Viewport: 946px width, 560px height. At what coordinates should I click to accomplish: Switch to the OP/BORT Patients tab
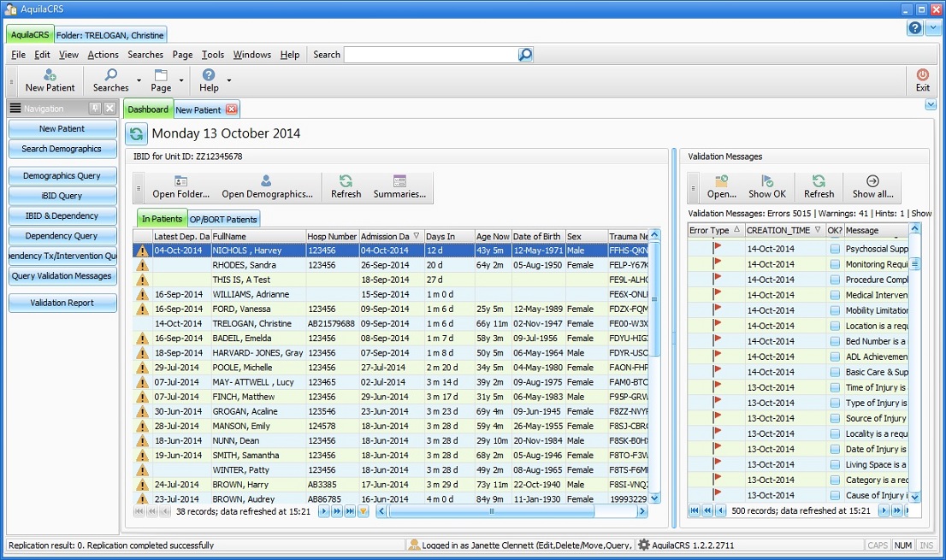pyautogui.click(x=223, y=219)
